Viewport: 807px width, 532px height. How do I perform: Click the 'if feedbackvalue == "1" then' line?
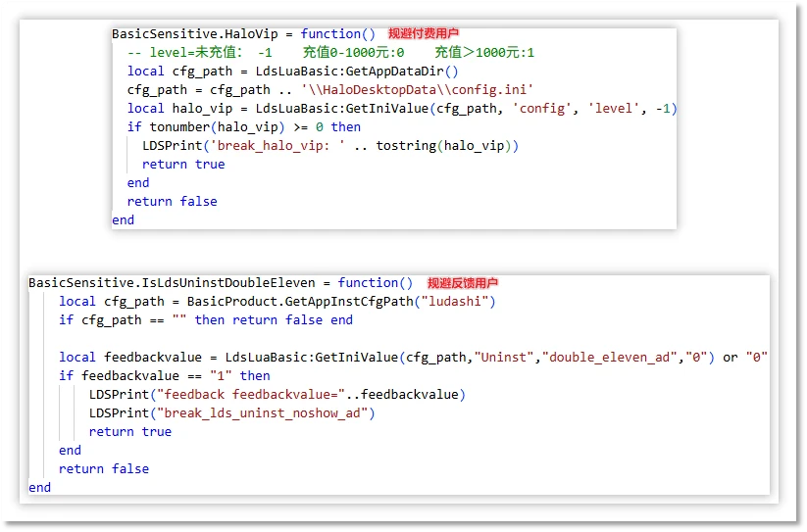(165, 376)
